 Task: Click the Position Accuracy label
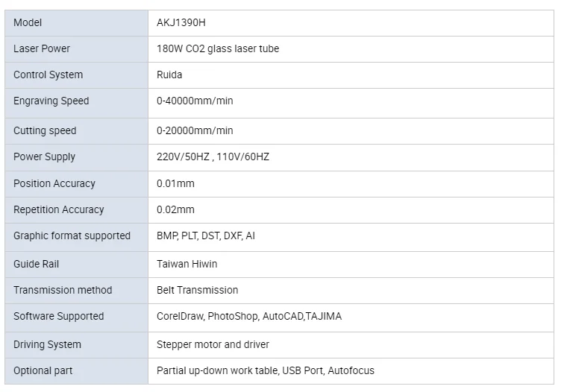(x=54, y=183)
